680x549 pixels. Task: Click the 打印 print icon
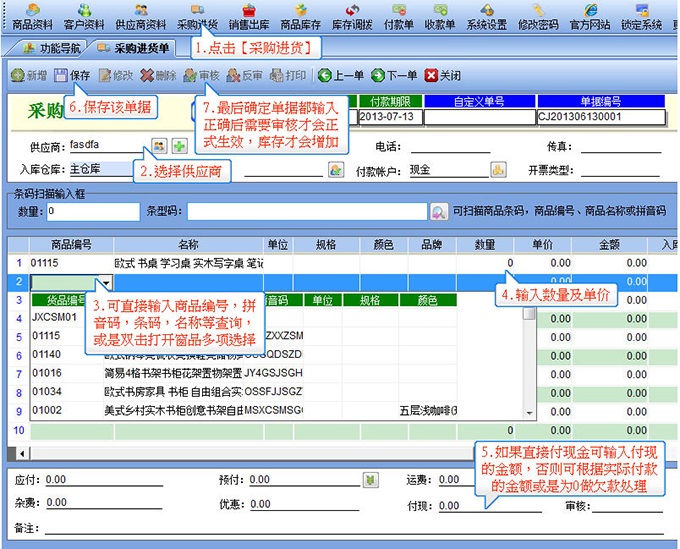pos(288,75)
